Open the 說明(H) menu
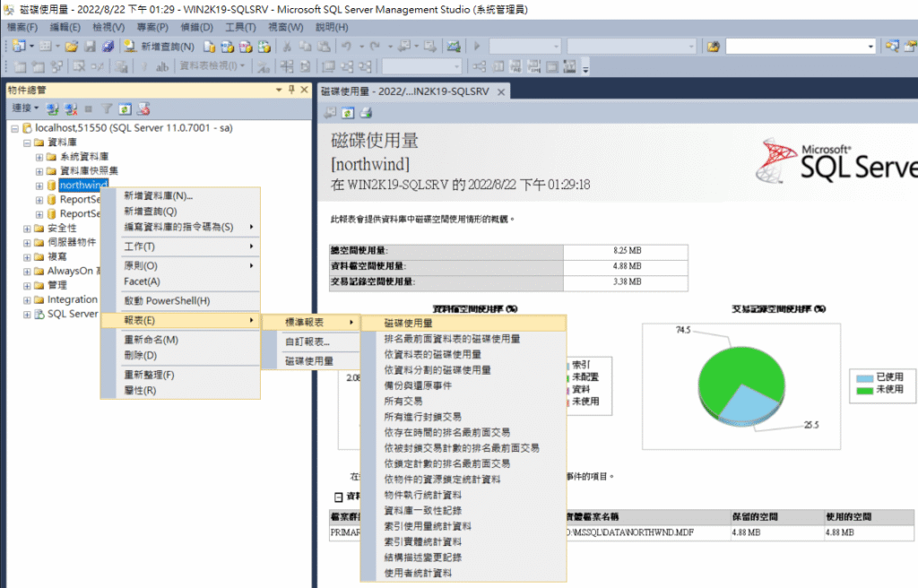This screenshot has height=588, width=918. pos(332,27)
